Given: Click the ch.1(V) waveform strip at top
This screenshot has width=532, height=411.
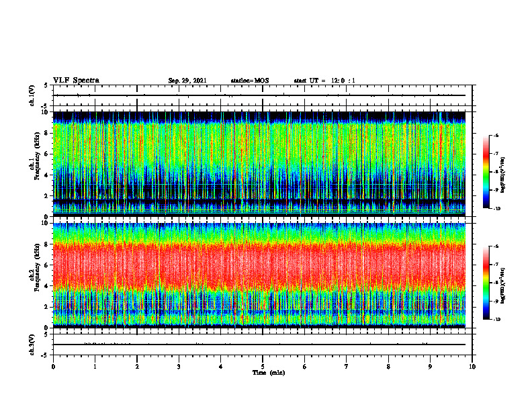Looking at the screenshot, I should point(263,95).
